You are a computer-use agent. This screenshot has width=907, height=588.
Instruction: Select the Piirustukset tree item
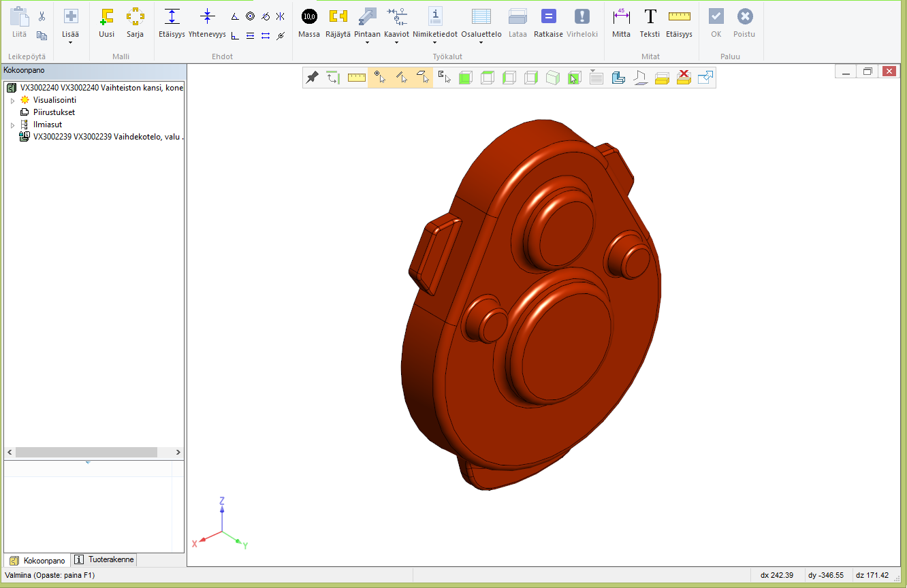coord(54,112)
